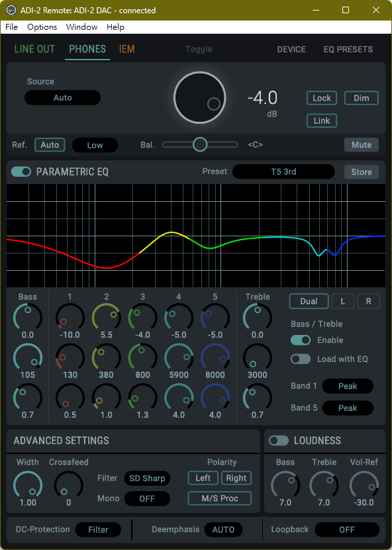Image resolution: width=392 pixels, height=550 pixels.
Task: Open Band 5 type Peak dropdown
Action: point(348,408)
